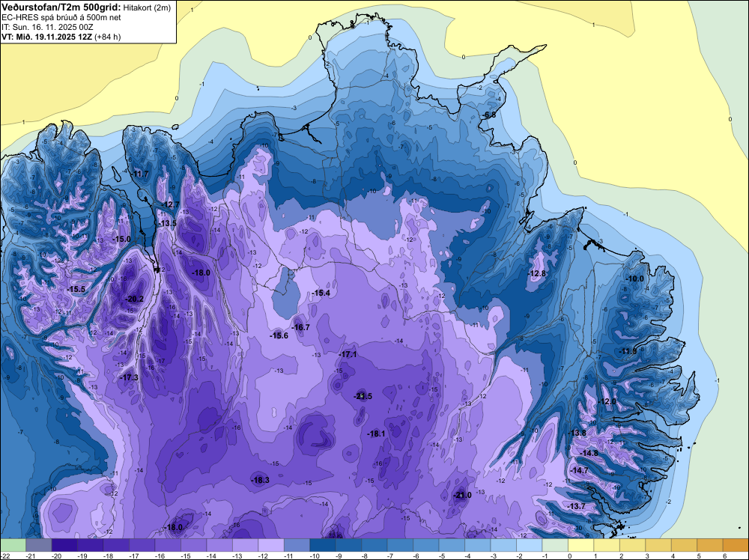The height and width of the screenshot is (560, 749).
Task: Click the -21.5 temperature label
Action: click(x=363, y=396)
